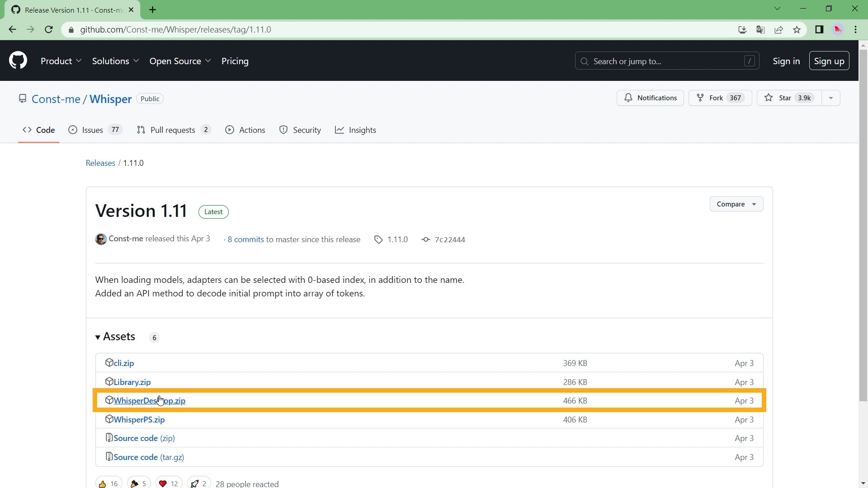Screen dimensions: 868x488
Task: Open the Chrome three-dot menu
Action: (x=856, y=29)
